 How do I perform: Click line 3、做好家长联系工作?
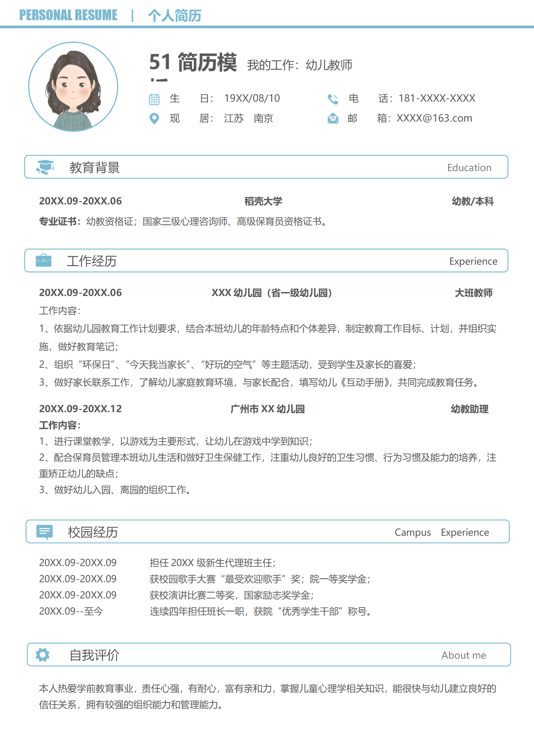[x=259, y=383]
